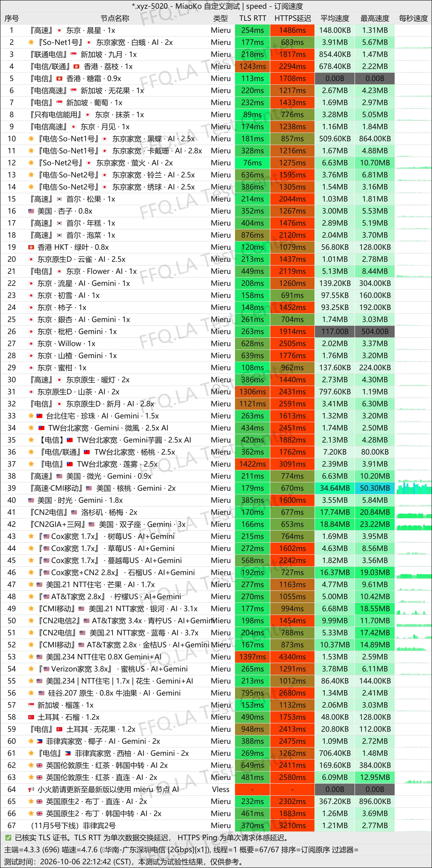Image resolution: width=432 pixels, height=868 pixels.
Task: Select the US flag next to 洛杉矶·杨梅
Action: tap(74, 513)
